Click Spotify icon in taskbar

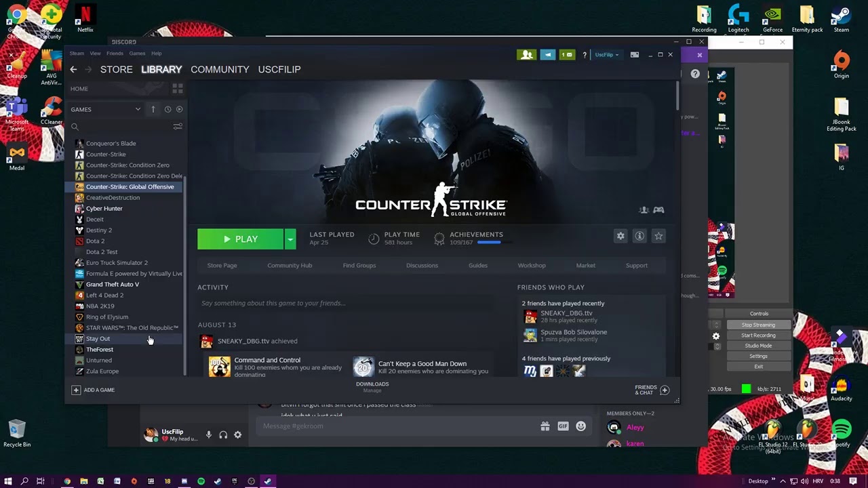pyautogui.click(x=201, y=481)
